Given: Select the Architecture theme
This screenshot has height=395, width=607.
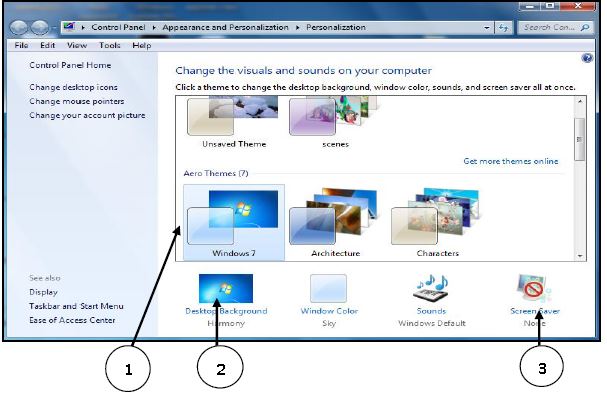Looking at the screenshot, I should point(335,223).
